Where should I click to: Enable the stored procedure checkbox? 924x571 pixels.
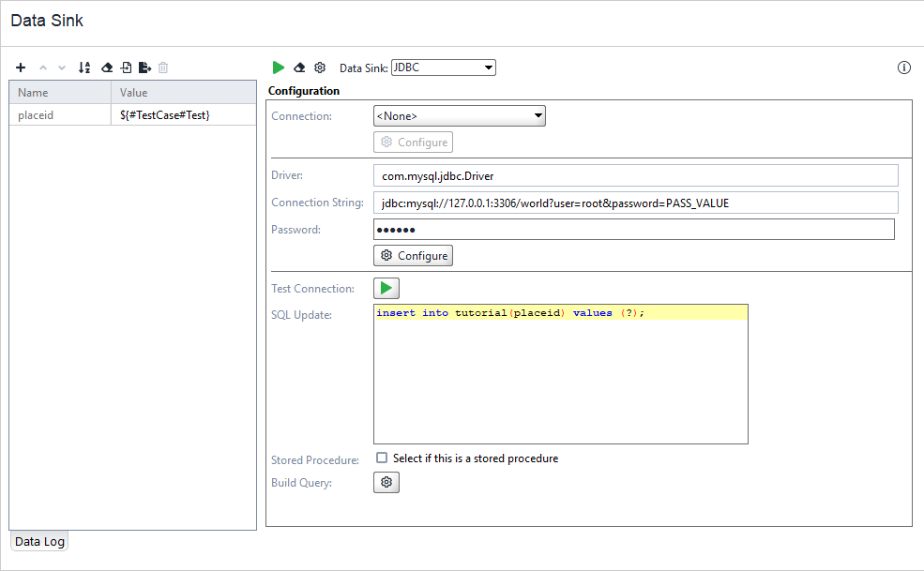pyautogui.click(x=382, y=458)
